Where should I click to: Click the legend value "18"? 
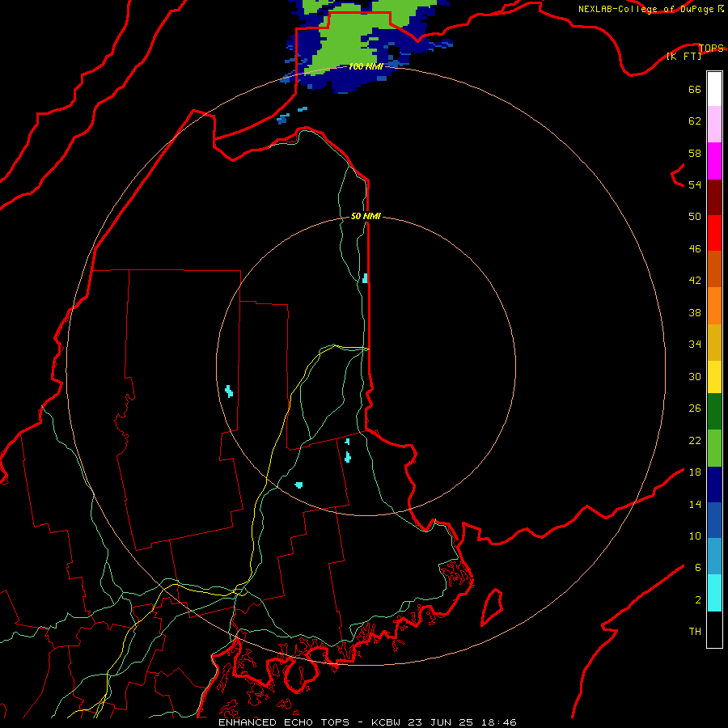coord(695,472)
